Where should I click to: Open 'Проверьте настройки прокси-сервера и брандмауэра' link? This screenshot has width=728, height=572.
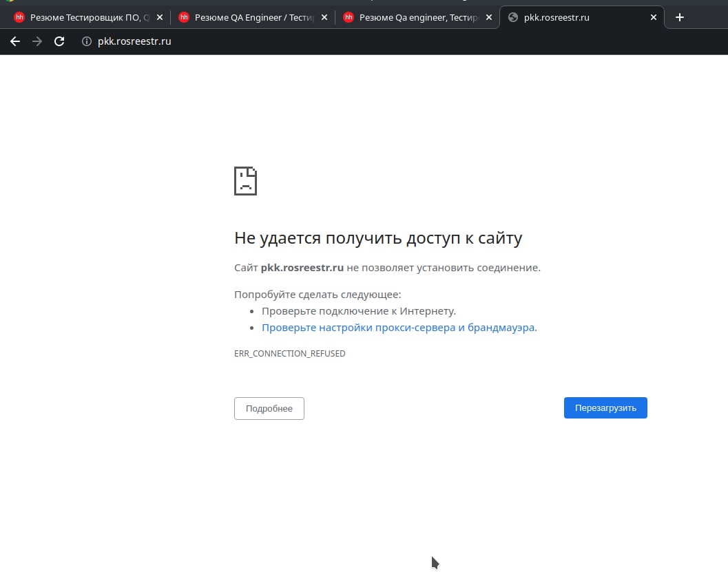[399, 328]
